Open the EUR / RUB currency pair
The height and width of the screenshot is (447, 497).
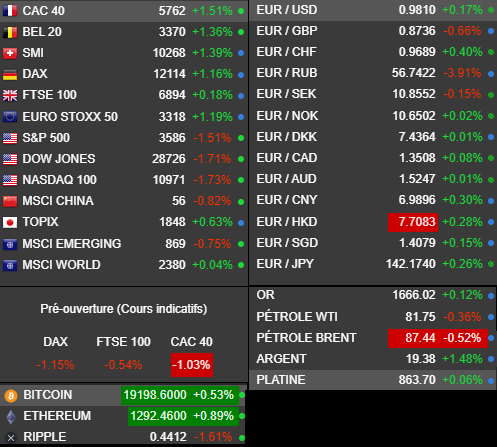pos(287,73)
